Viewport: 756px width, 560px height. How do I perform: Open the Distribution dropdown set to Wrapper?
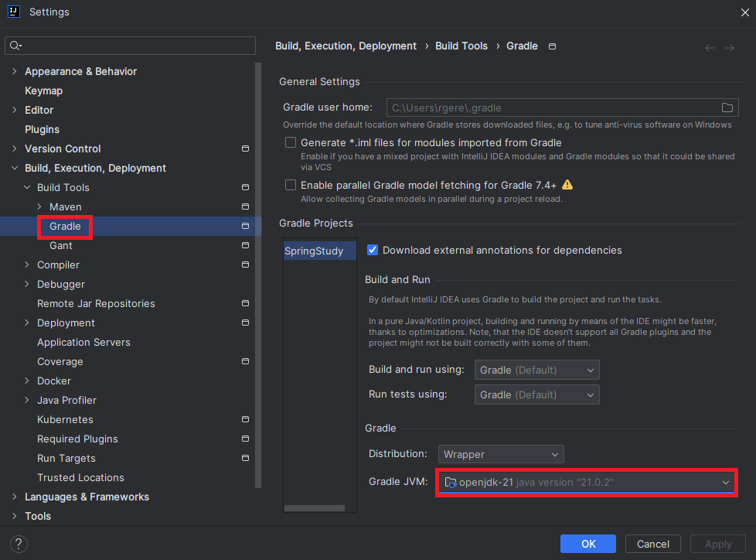coord(500,454)
